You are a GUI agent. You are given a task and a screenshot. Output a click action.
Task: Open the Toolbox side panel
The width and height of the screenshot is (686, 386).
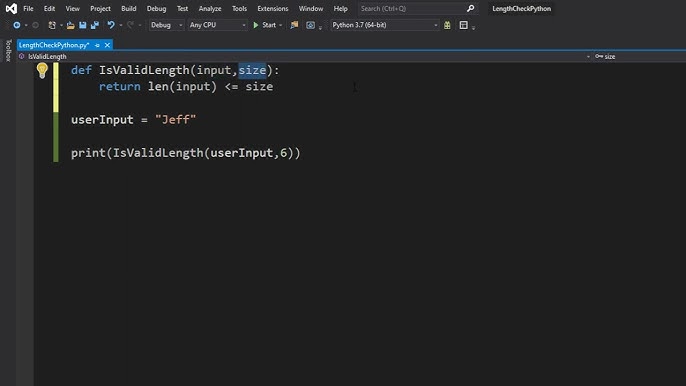coord(8,50)
